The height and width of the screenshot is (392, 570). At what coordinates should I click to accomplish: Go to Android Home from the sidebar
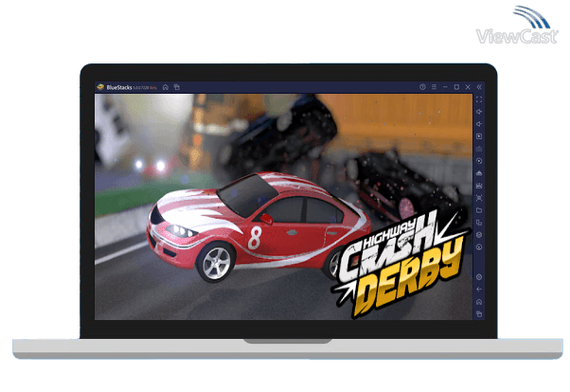pos(479,302)
